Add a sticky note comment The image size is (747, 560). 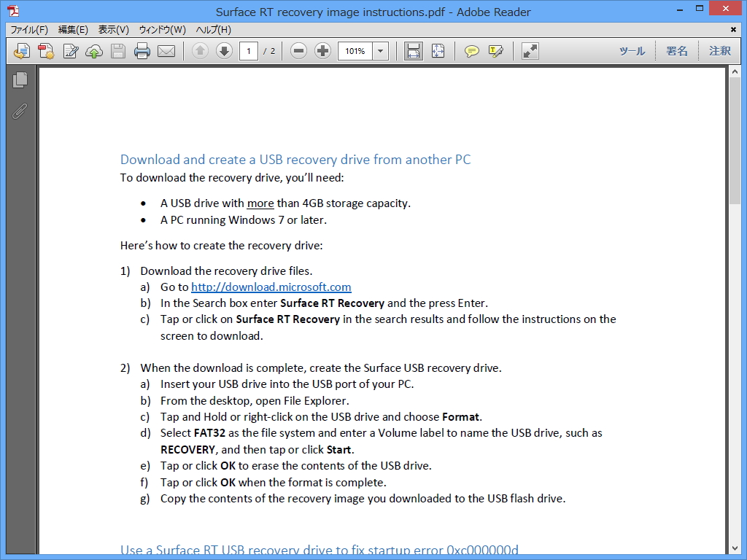tap(472, 51)
